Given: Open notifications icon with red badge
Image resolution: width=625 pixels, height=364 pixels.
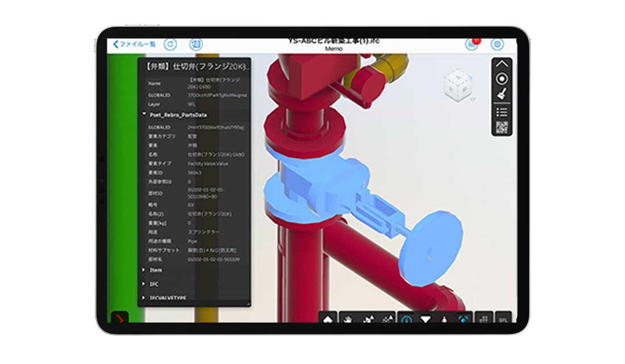Looking at the screenshot, I should tap(472, 44).
